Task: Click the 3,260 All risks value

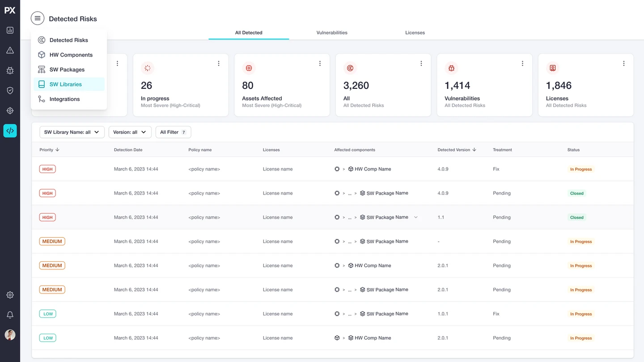Action: coord(356,85)
